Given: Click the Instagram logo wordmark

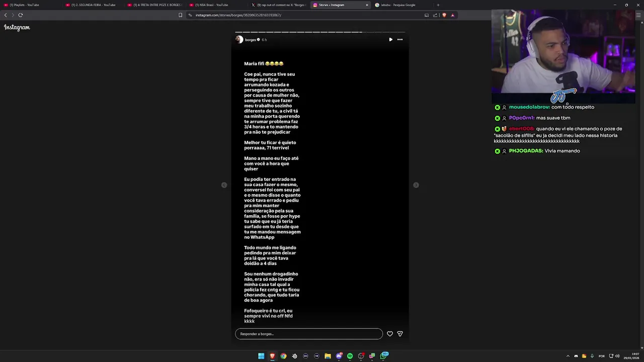Looking at the screenshot, I should pos(17,27).
